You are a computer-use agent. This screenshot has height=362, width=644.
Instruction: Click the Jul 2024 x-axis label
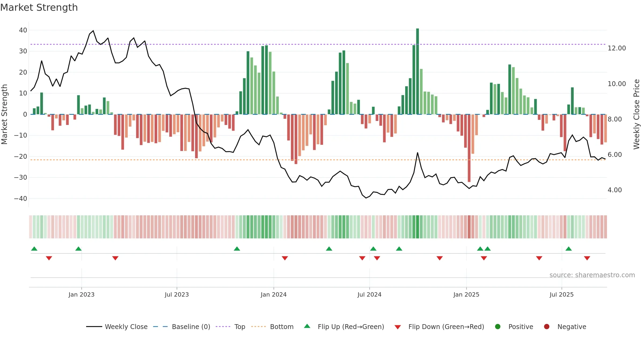(x=369, y=294)
